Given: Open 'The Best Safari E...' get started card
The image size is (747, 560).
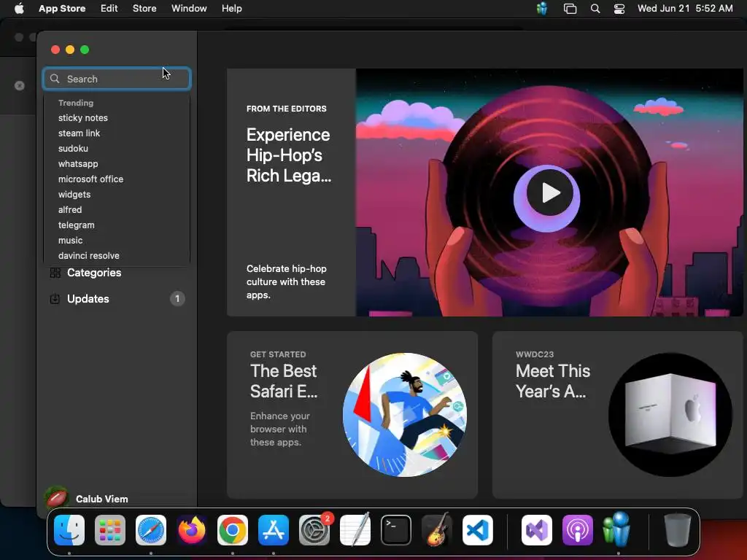Looking at the screenshot, I should point(352,415).
